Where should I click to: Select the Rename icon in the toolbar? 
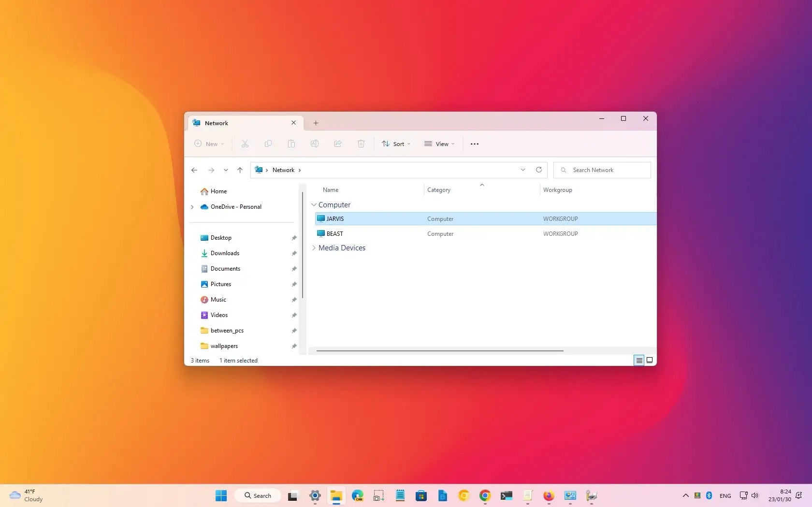[x=315, y=144]
